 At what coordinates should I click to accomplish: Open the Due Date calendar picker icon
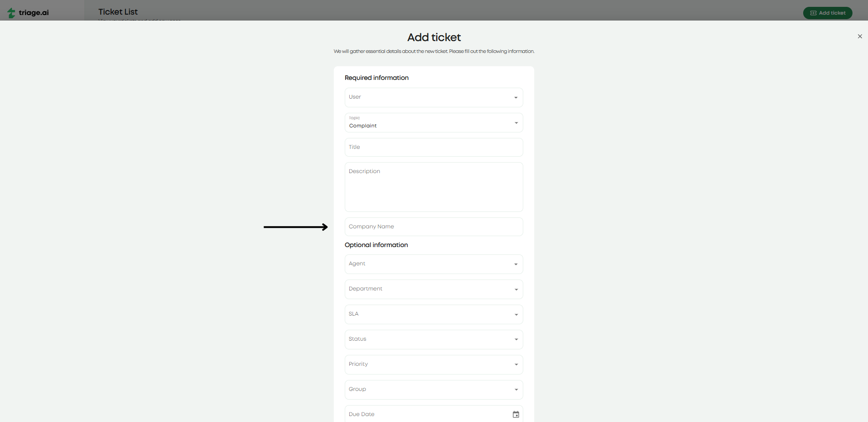click(516, 414)
